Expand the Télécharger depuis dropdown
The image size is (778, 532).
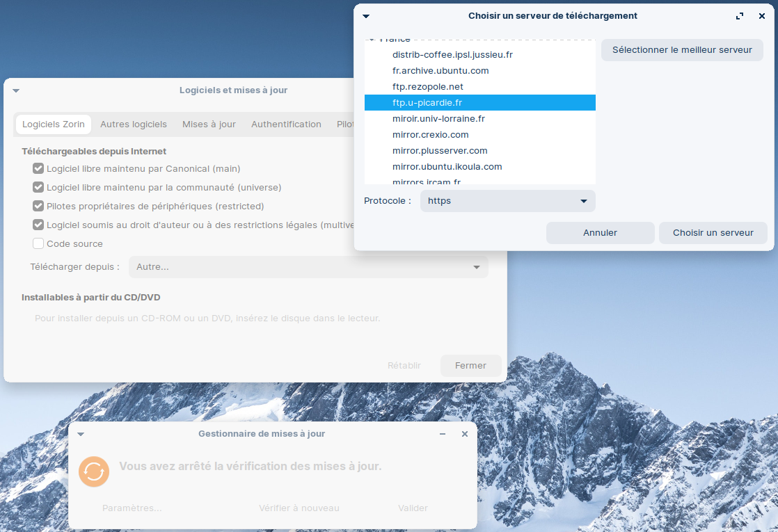pyautogui.click(x=308, y=267)
